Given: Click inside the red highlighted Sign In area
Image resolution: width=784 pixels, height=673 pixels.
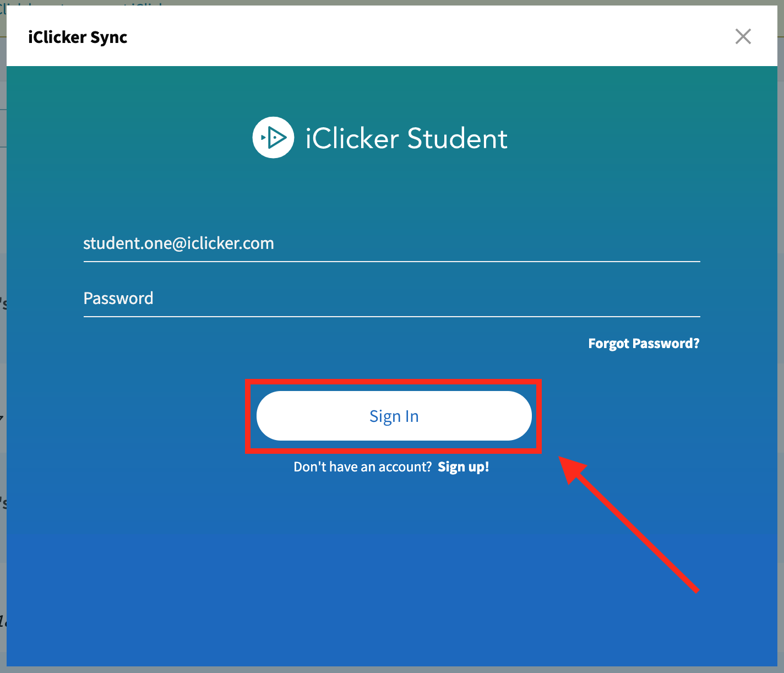Looking at the screenshot, I should coord(393,416).
